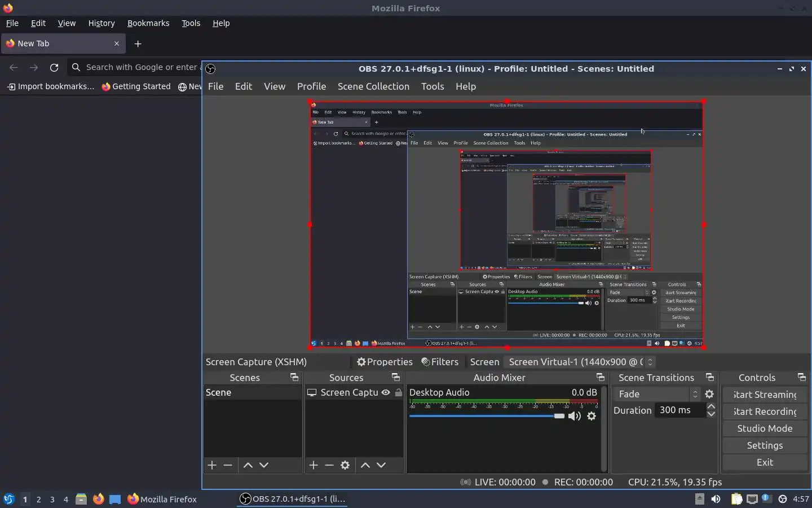Screen dimensions: 812x508
Task: Open the Properties gear for the source
Action: click(385, 362)
